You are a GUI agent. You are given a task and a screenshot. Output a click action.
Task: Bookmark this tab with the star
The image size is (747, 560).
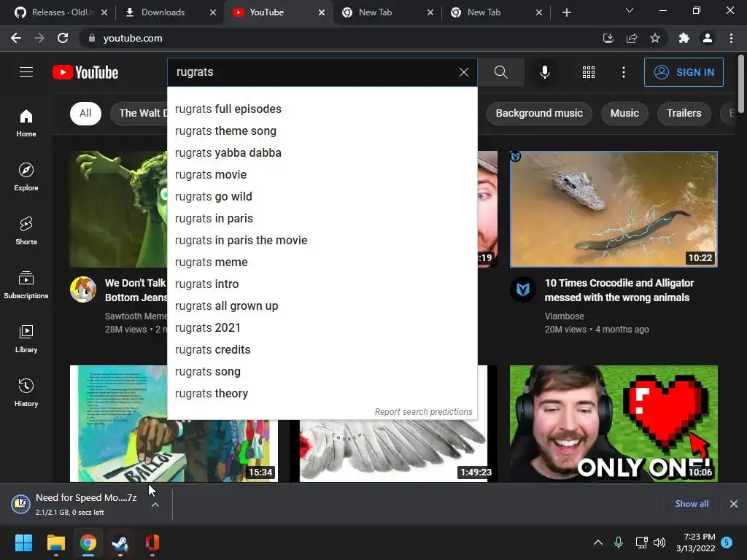click(x=655, y=38)
